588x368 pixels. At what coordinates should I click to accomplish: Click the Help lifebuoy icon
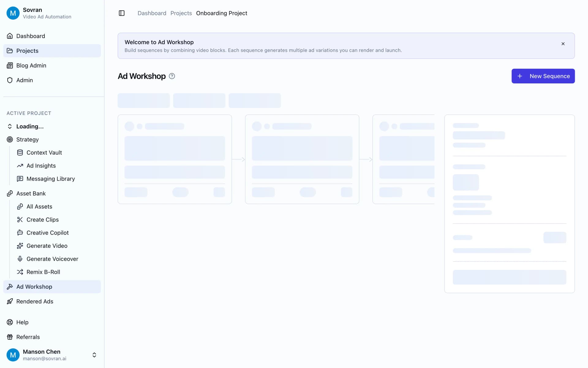click(x=10, y=322)
